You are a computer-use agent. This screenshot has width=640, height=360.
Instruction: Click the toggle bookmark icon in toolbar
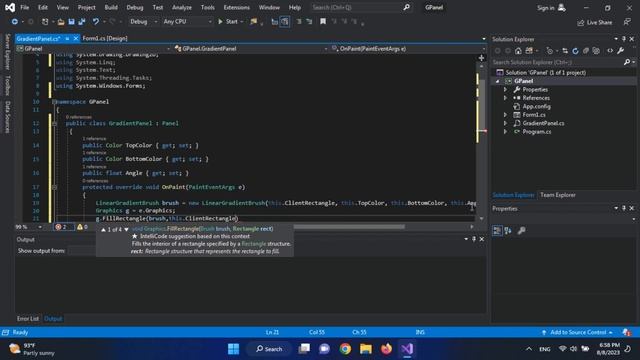(x=323, y=22)
